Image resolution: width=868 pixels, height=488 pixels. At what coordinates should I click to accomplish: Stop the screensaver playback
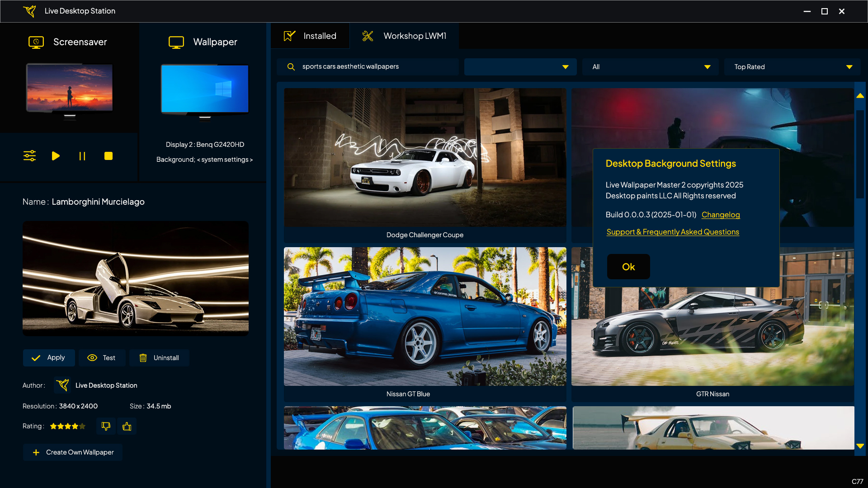point(108,156)
